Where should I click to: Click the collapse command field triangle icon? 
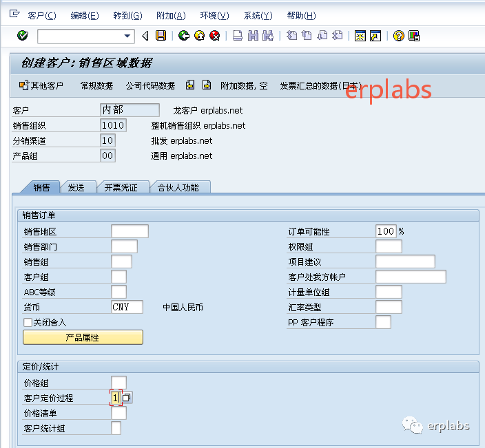[145, 36]
